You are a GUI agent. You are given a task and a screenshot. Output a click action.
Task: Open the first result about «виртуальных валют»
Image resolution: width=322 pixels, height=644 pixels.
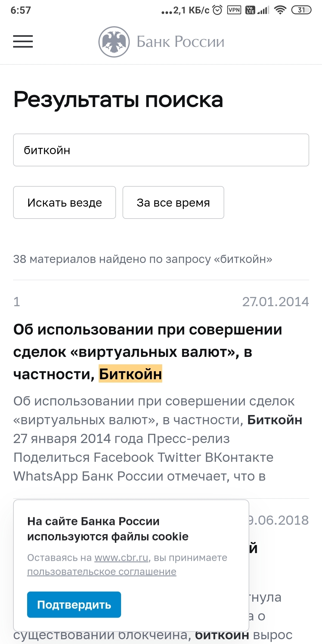click(148, 352)
